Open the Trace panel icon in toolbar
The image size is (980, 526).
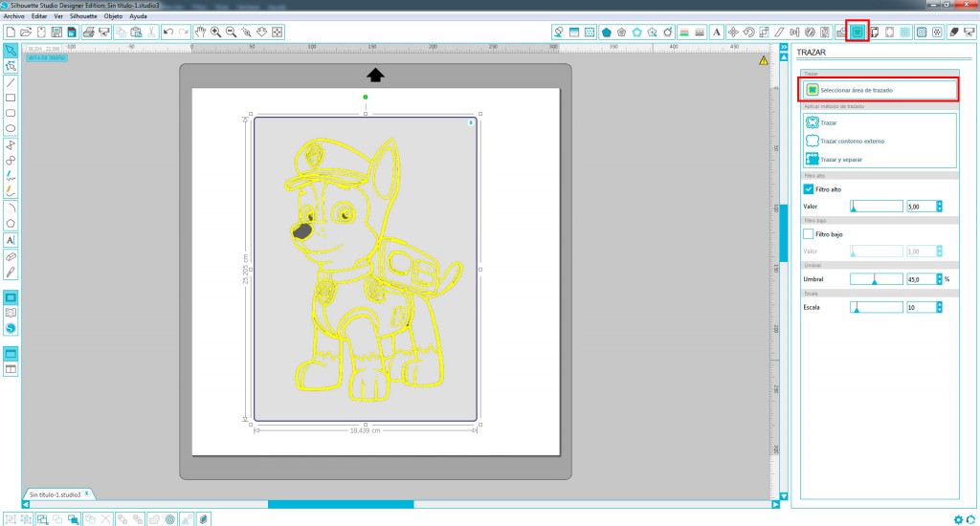pyautogui.click(x=858, y=32)
